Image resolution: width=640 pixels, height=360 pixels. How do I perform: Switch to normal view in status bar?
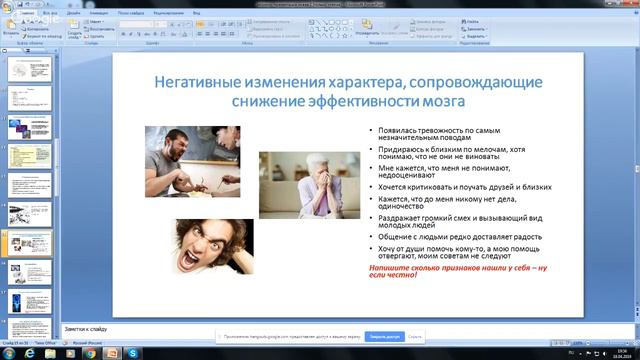click(555, 343)
